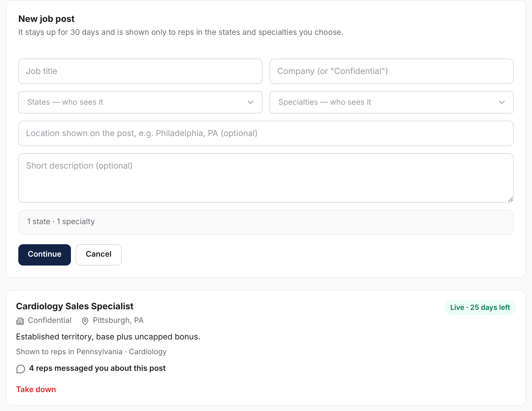Grab the description text area resize handle
This screenshot has width=532, height=411.
tap(510, 200)
